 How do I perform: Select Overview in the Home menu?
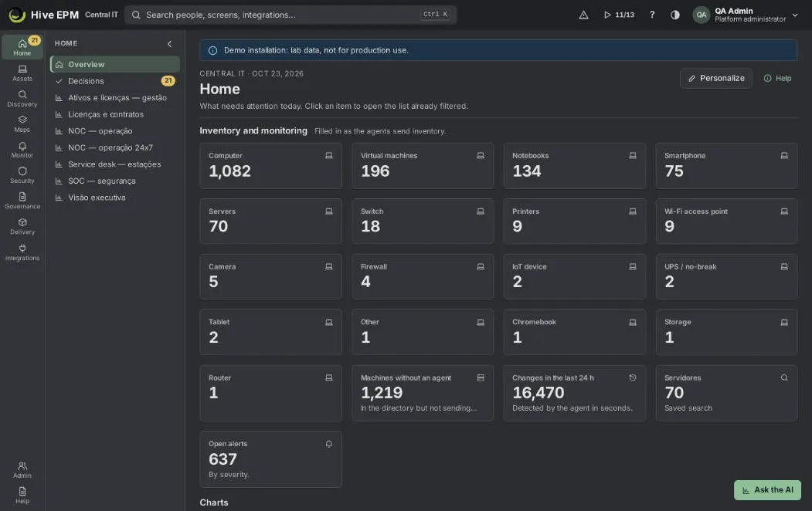[115, 64]
